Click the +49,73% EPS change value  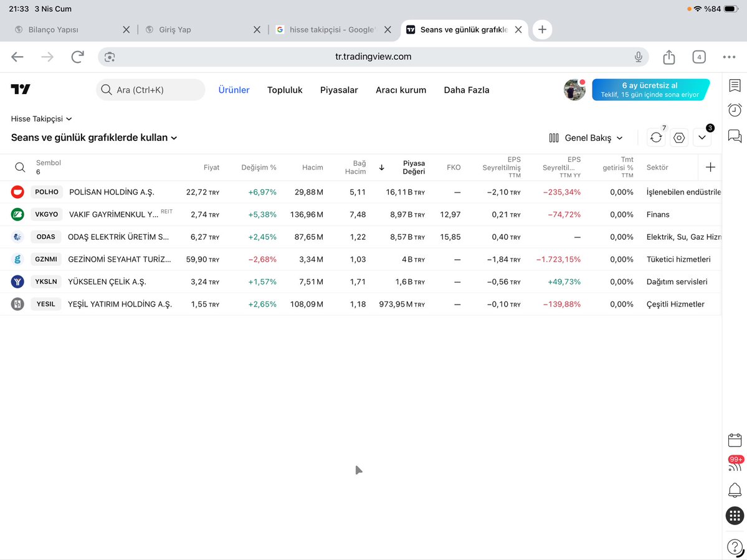coord(564,282)
